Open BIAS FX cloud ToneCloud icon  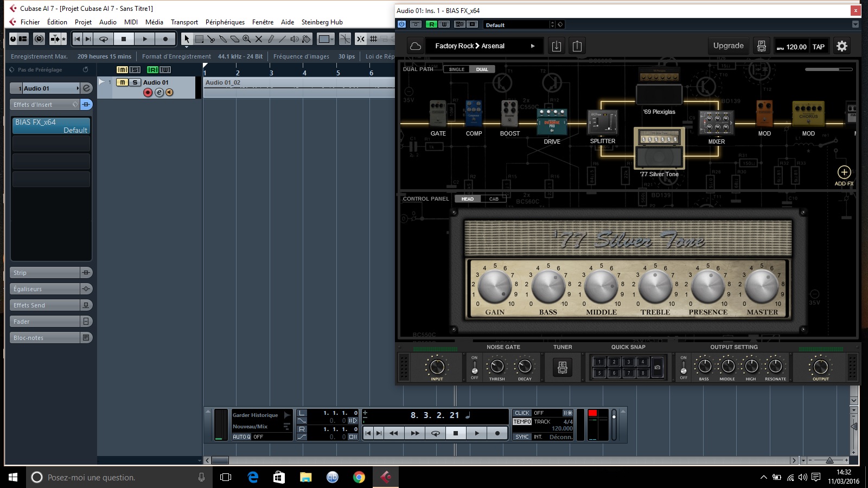(416, 46)
